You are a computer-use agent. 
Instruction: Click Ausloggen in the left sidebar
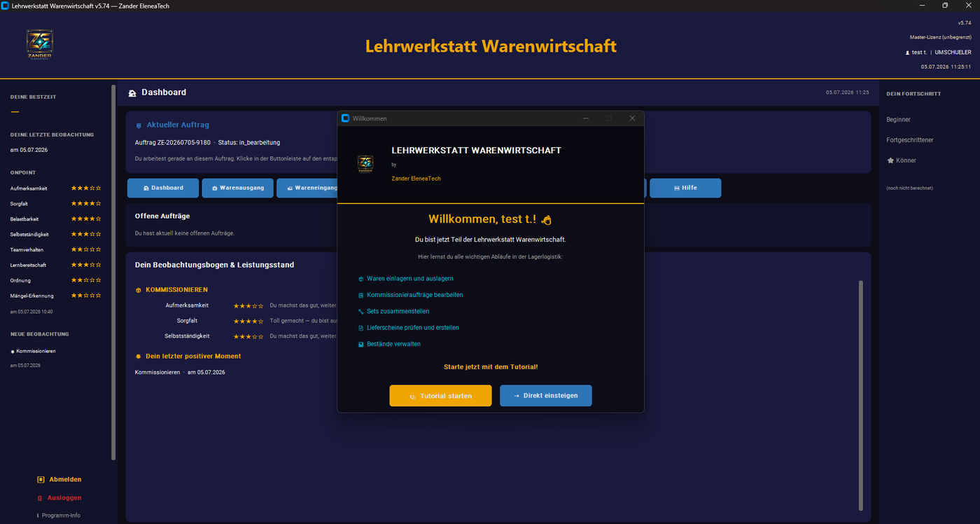(x=59, y=498)
